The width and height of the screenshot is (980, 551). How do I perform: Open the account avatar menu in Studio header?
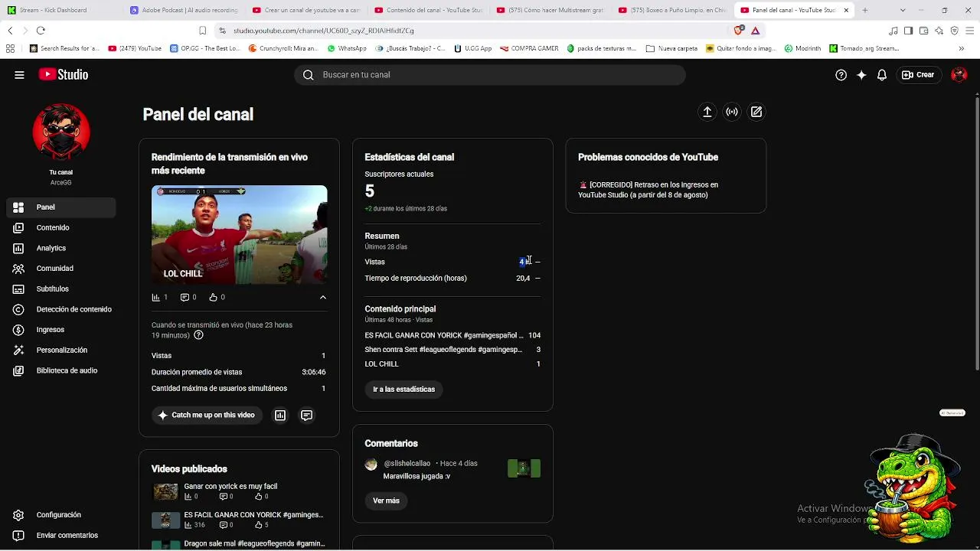click(959, 75)
